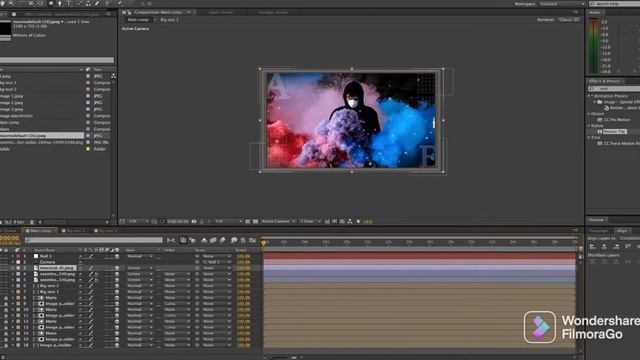Toggle 3D switch for layer 10 Matte
Image resolution: width=640 pixels, height=360 pixels.
pyautogui.click(x=117, y=310)
